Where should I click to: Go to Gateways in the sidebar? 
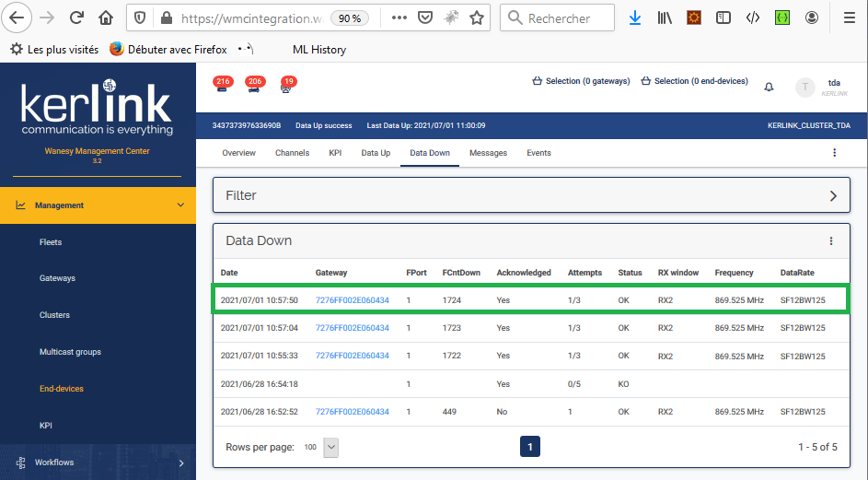tap(57, 278)
